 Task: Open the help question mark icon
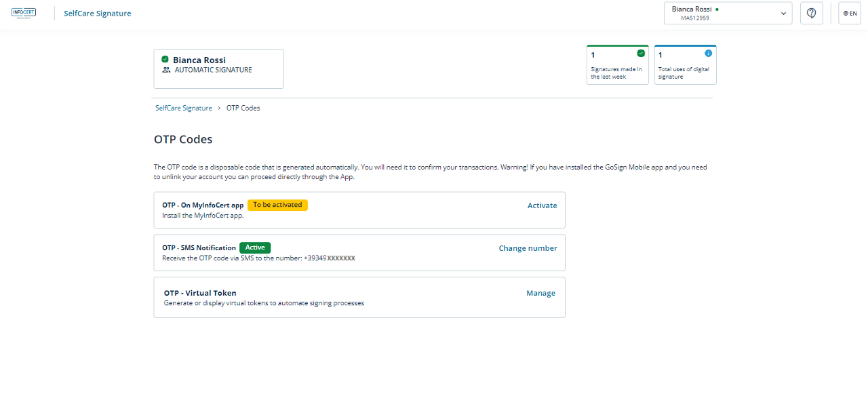coord(812,13)
